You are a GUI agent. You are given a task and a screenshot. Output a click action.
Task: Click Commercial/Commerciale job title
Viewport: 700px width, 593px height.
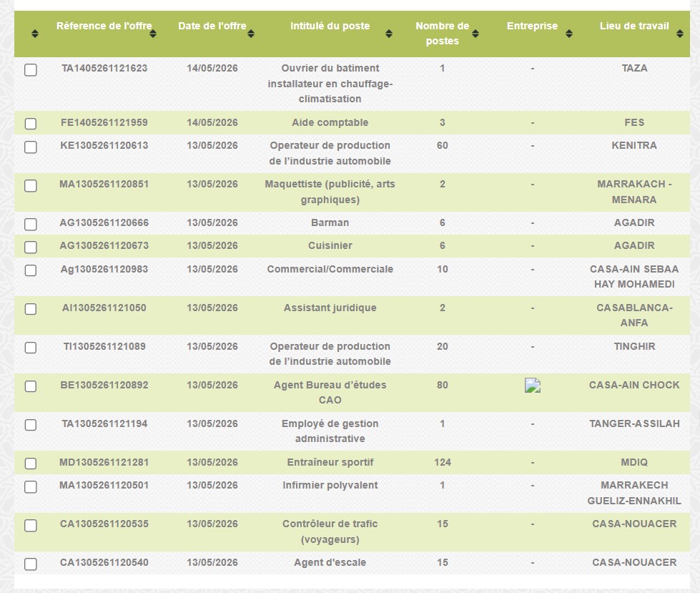pos(330,269)
